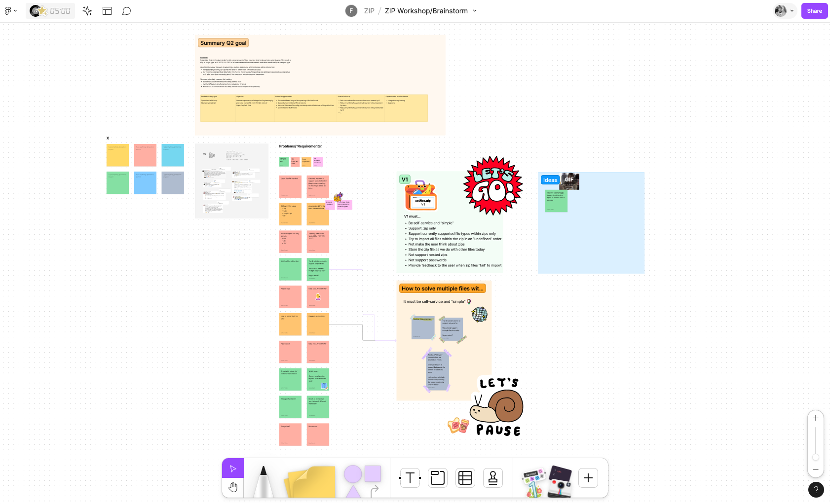
Task: Click the plus More tools button
Action: [588, 478]
